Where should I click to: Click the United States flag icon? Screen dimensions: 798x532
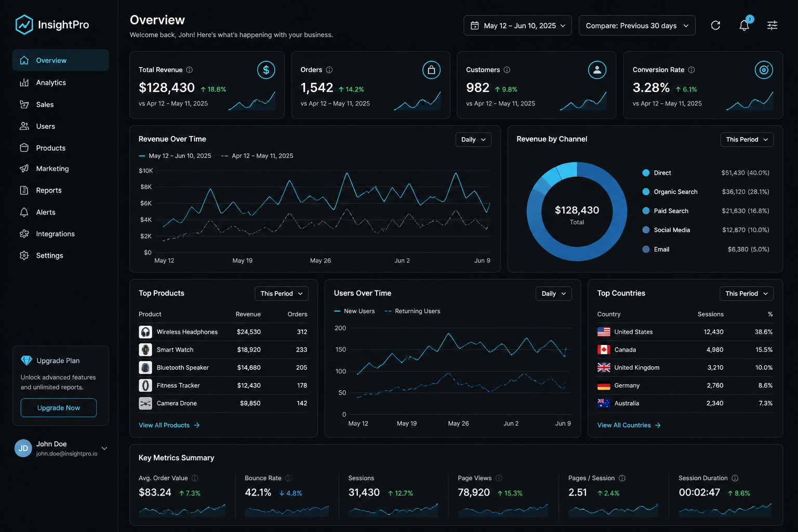[604, 332]
